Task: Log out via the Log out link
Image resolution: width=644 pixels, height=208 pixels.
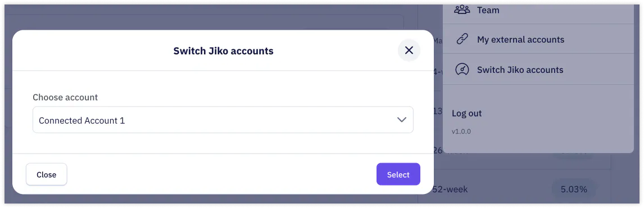Action: tap(466, 113)
